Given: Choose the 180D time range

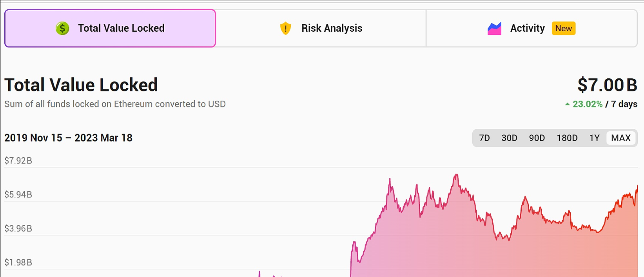Looking at the screenshot, I should [x=567, y=138].
